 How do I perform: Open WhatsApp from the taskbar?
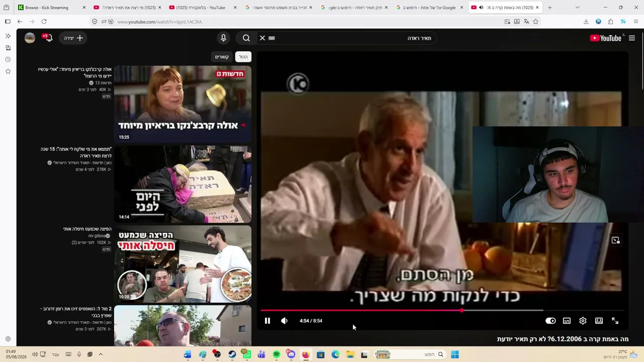(x=247, y=354)
